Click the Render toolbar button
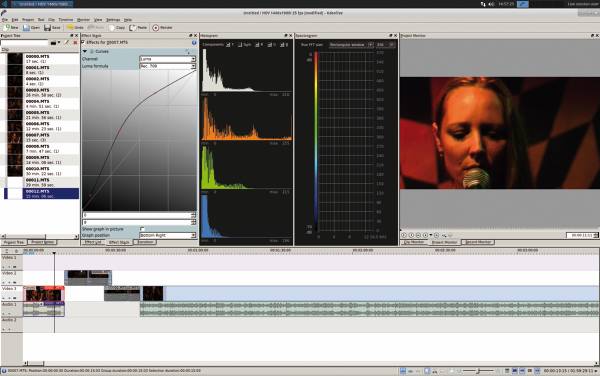600x376 pixels. (x=163, y=28)
